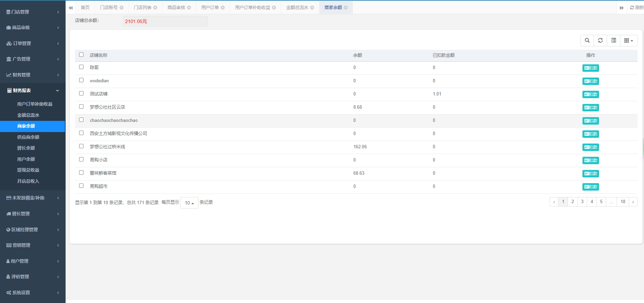The image size is (644, 303).
Task: Check the box for 梦想公社社区云店
Action: click(81, 107)
